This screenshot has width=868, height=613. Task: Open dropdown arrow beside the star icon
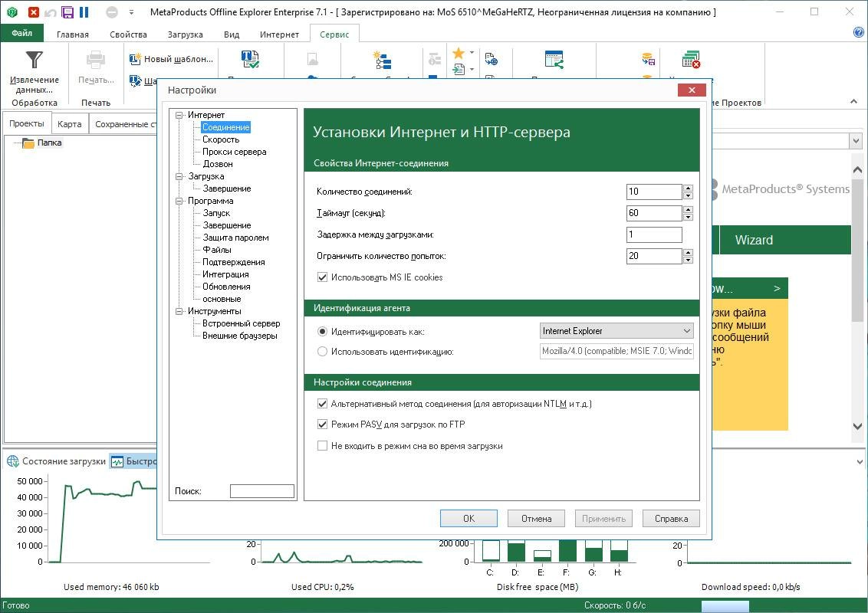point(472,53)
